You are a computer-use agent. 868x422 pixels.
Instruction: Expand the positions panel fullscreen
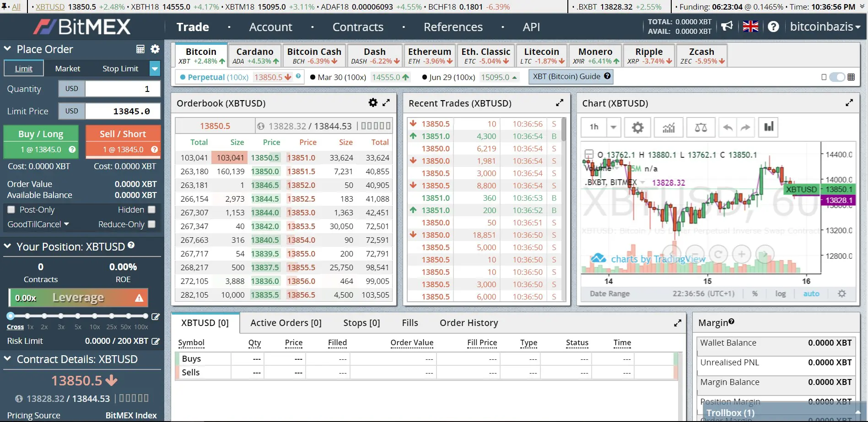(x=678, y=323)
